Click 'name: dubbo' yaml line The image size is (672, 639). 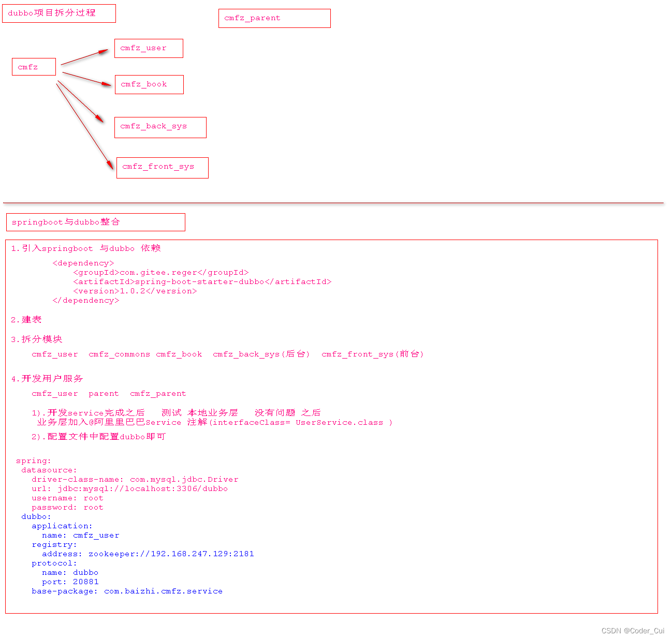[70, 573]
